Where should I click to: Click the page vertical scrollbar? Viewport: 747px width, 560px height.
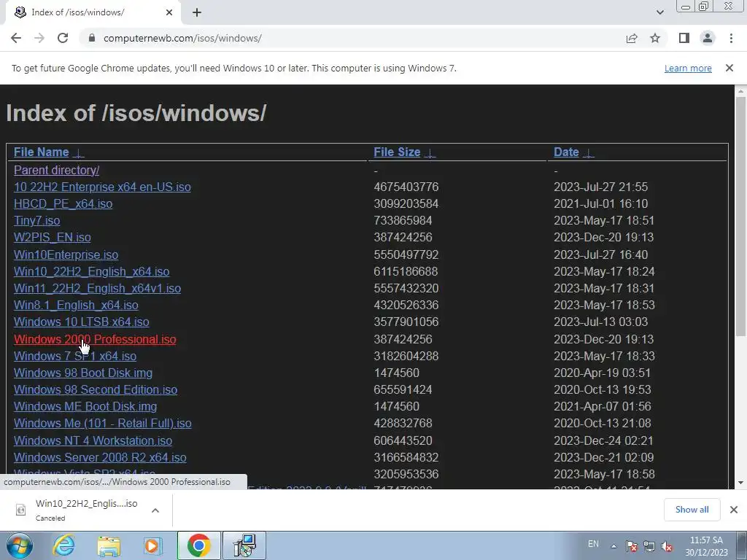click(x=740, y=215)
